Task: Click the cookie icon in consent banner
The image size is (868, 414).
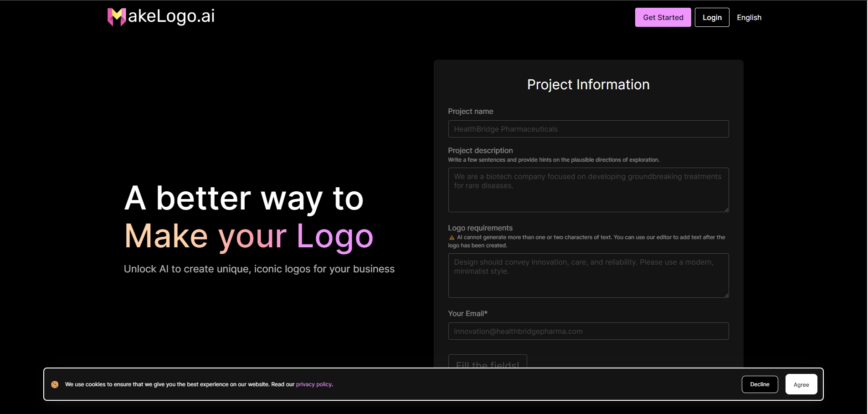Action: (55, 384)
